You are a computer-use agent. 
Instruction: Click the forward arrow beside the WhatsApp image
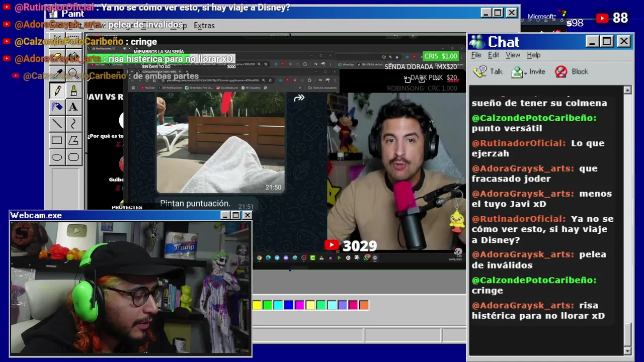click(x=299, y=98)
